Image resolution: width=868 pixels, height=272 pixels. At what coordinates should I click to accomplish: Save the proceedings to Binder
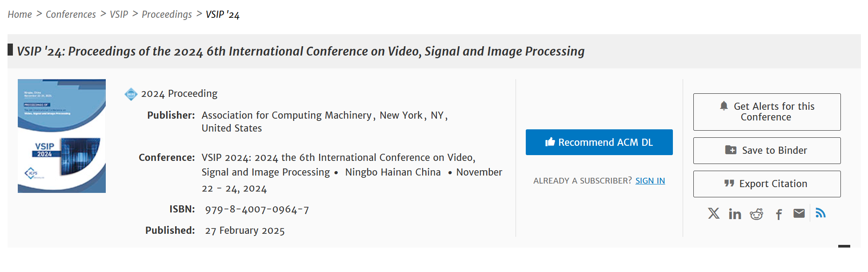coord(767,151)
